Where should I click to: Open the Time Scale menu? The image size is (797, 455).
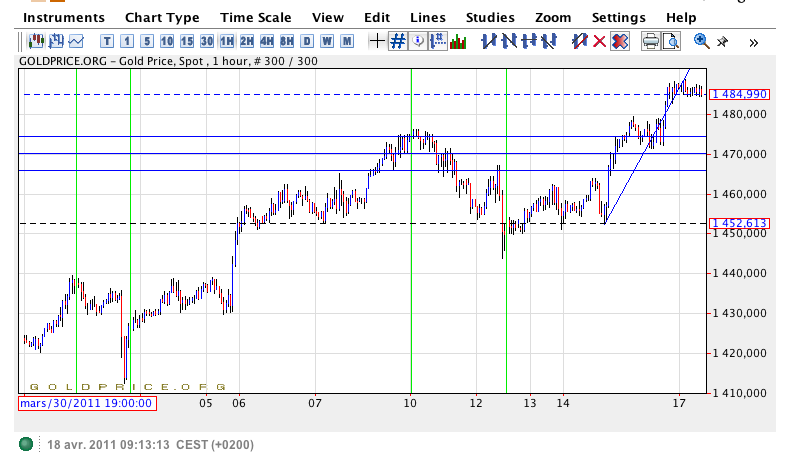pyautogui.click(x=255, y=17)
